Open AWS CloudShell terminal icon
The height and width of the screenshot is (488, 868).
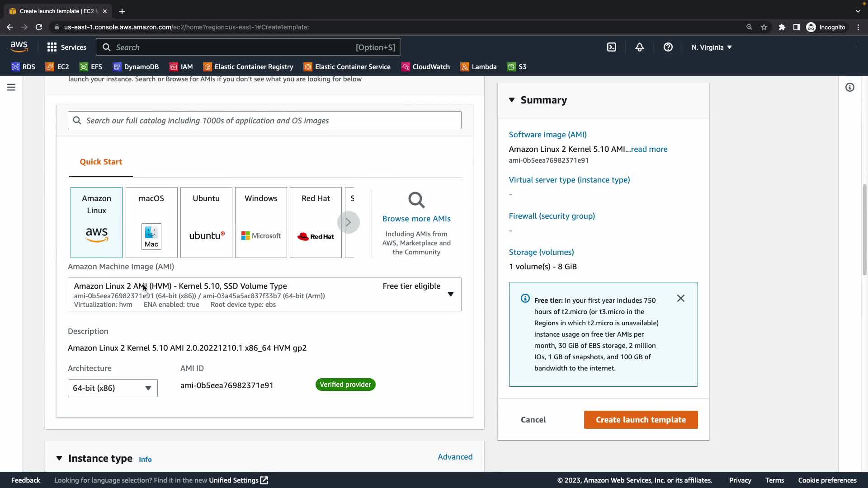point(611,47)
